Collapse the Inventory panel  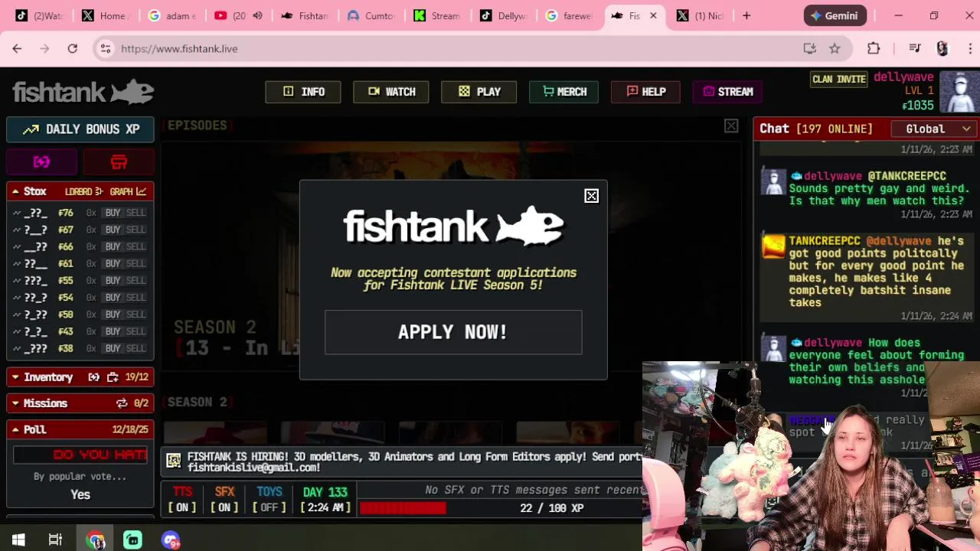pos(15,377)
